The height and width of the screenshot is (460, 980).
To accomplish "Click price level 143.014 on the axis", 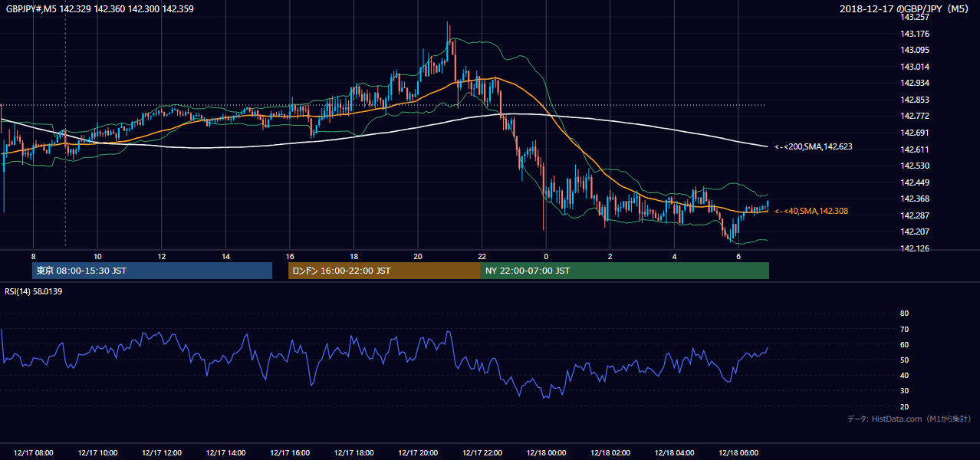I will 915,67.
